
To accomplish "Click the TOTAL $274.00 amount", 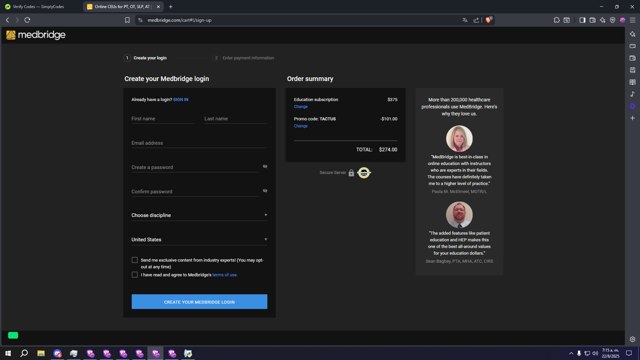I will click(x=388, y=150).
